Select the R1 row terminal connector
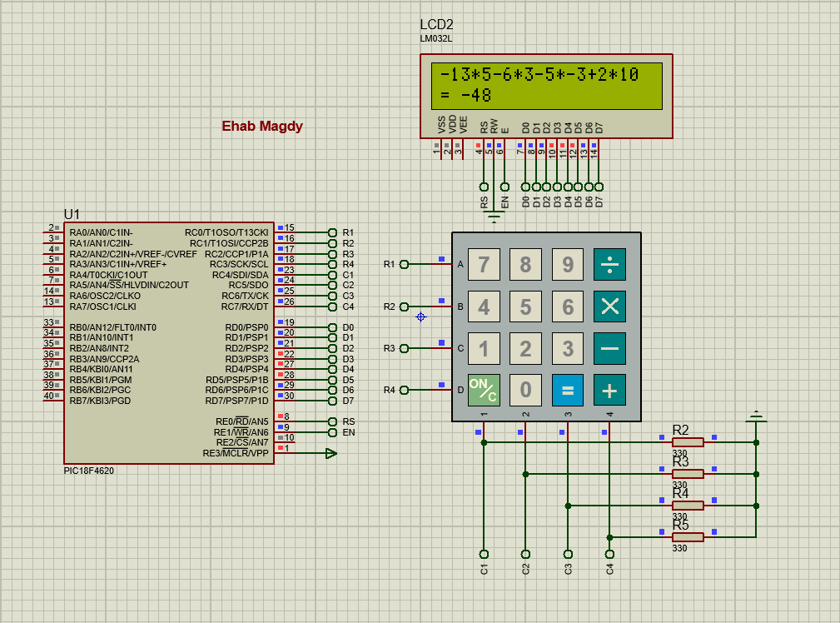Screen dimensions: 840x623 click(403, 263)
